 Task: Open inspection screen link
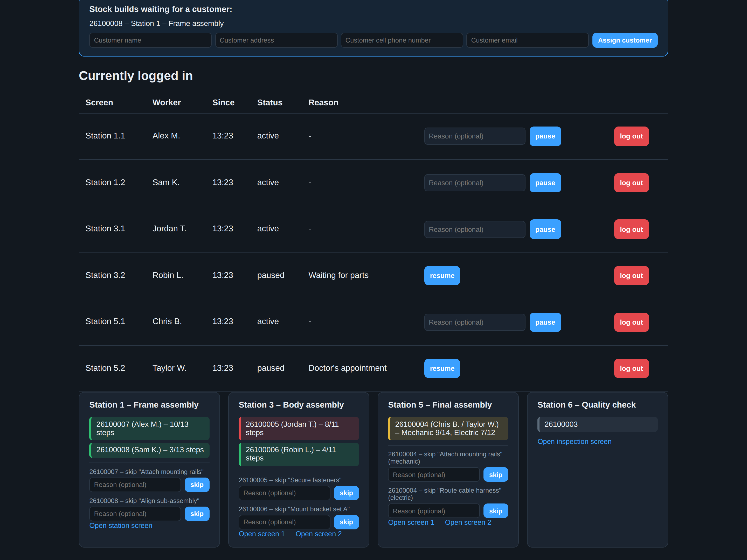click(575, 442)
